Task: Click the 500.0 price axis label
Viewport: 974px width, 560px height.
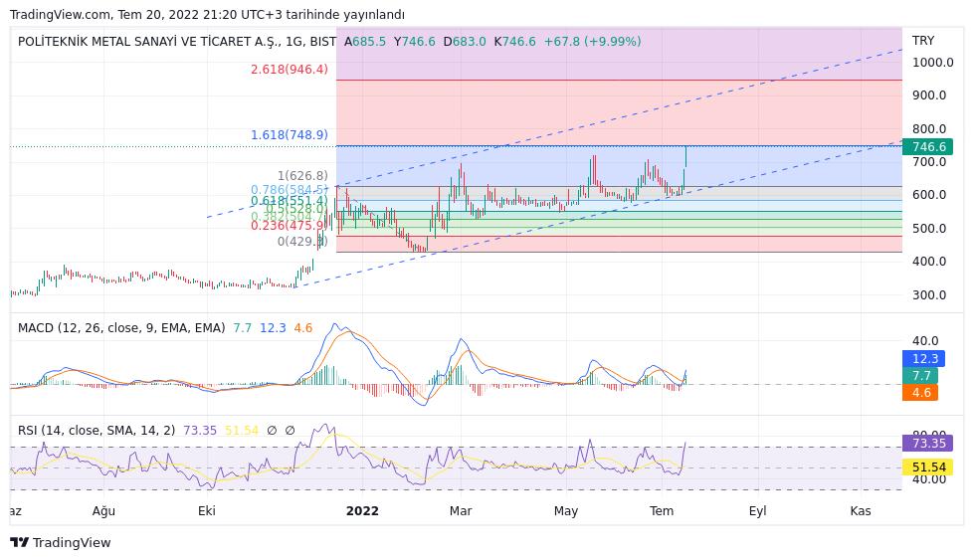Action: [x=929, y=229]
